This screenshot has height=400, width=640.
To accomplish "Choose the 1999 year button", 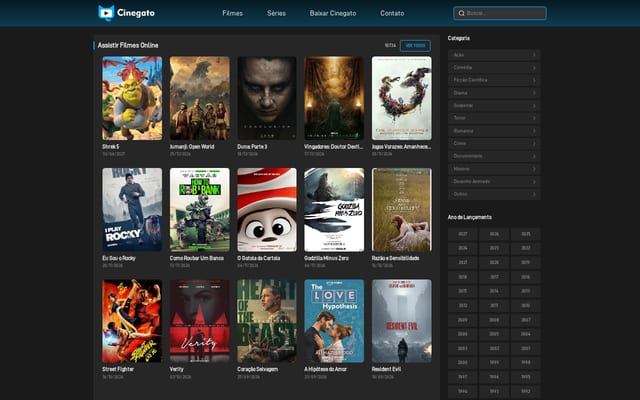I will [x=494, y=362].
